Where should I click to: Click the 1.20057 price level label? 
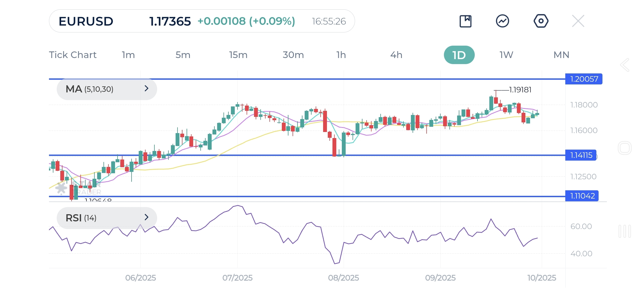(x=584, y=79)
